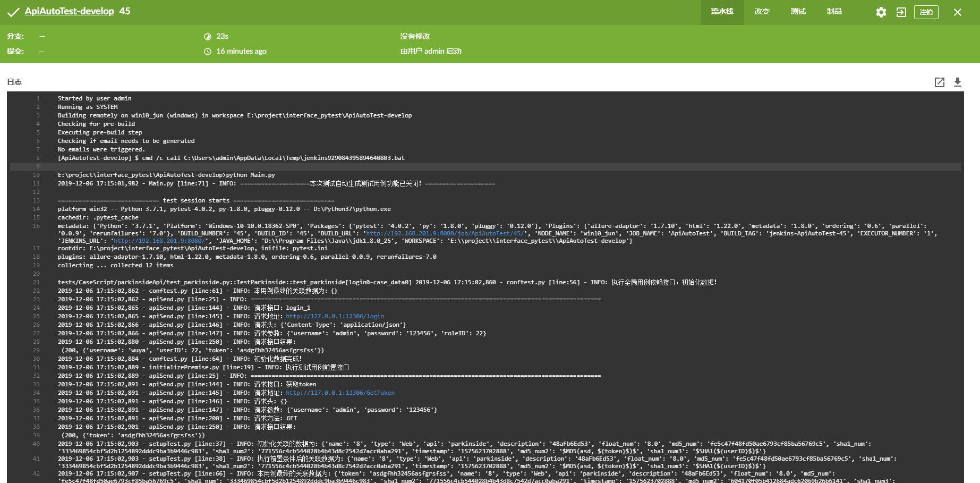Click log line 'No emails were triggered.'
Image resolution: width=980 pixels, height=483 pixels.
pos(101,149)
